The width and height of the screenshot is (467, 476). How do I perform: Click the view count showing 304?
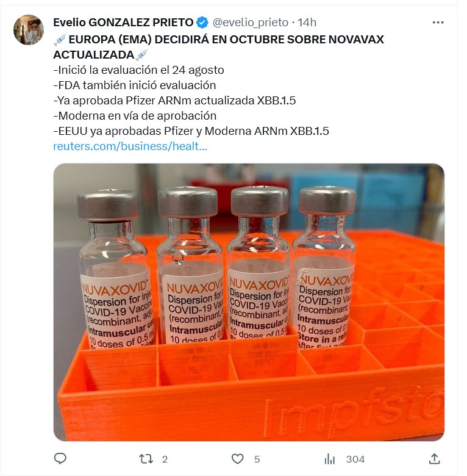tap(355, 459)
